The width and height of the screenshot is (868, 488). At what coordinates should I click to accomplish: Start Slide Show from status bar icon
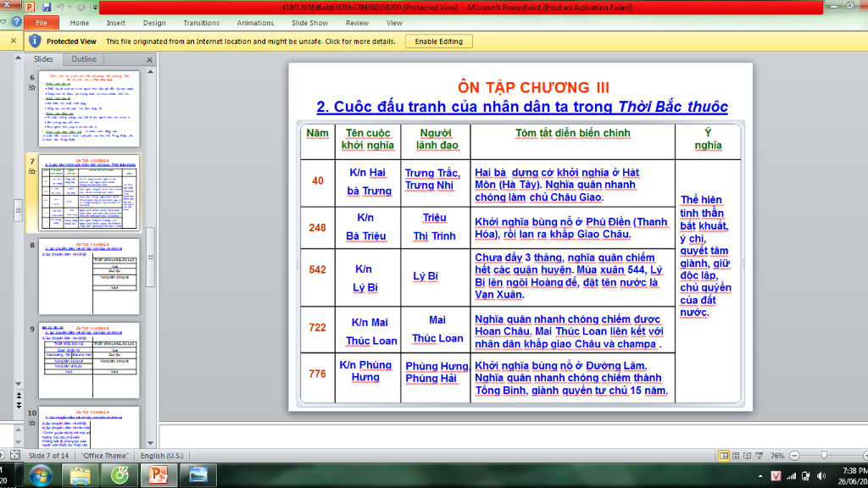coord(759,455)
